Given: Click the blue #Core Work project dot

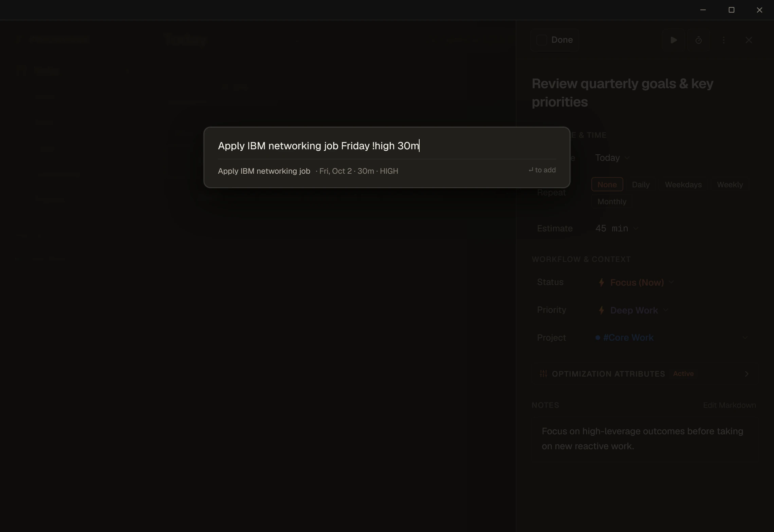Looking at the screenshot, I should coord(597,338).
